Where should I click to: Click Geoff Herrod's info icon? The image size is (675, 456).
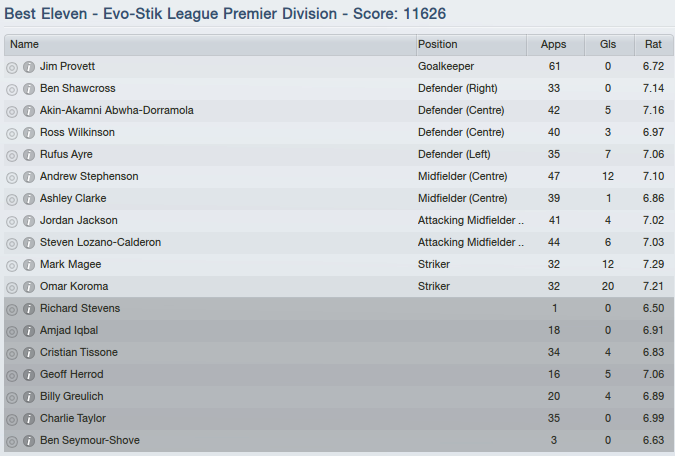tap(29, 375)
